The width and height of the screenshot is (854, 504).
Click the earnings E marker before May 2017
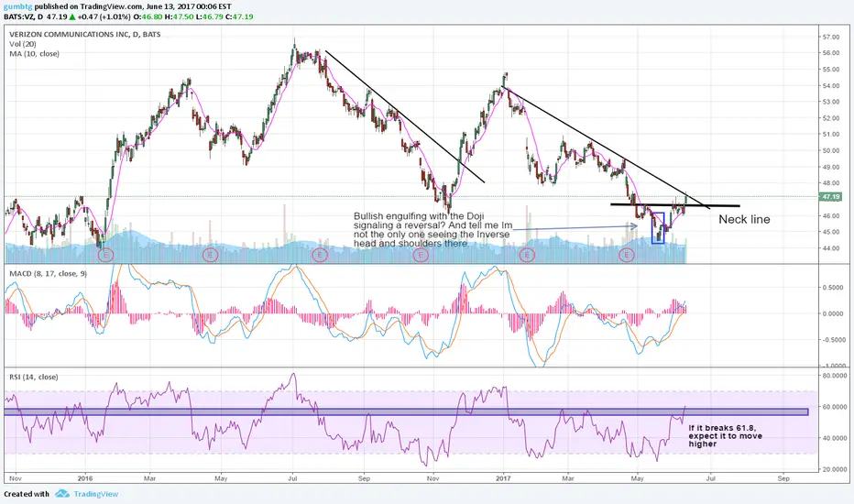[x=627, y=255]
